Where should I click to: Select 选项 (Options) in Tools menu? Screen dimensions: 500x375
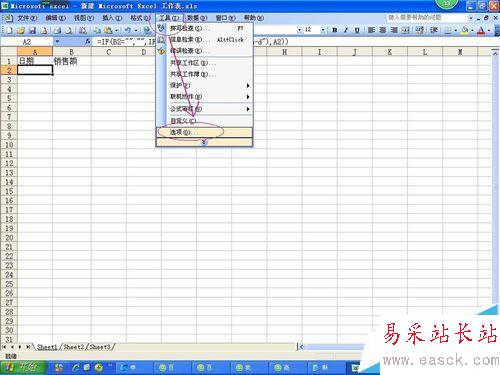(x=204, y=132)
